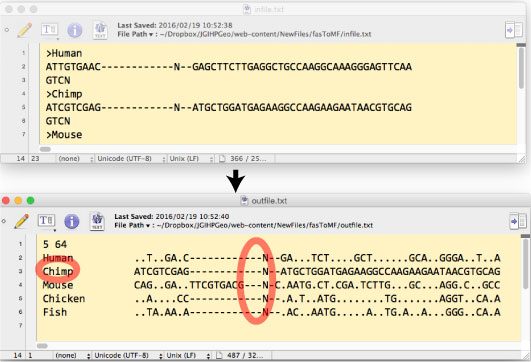Click the text document icon in outfile.txt toolbar

[97, 221]
